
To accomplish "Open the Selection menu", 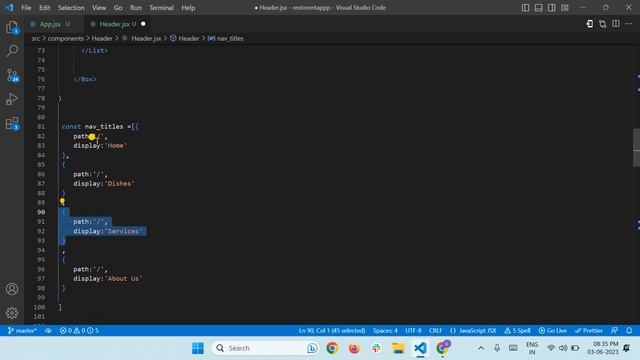I will [x=71, y=8].
